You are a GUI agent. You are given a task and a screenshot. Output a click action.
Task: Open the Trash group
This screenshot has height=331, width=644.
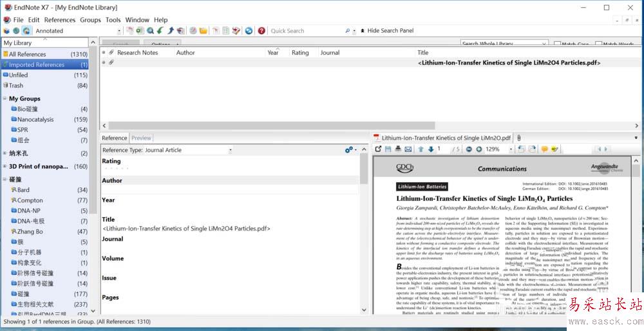coord(45,86)
